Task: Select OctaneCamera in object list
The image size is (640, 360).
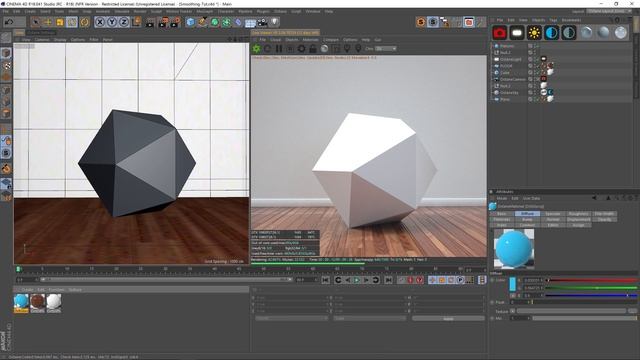Action: pyautogui.click(x=513, y=79)
